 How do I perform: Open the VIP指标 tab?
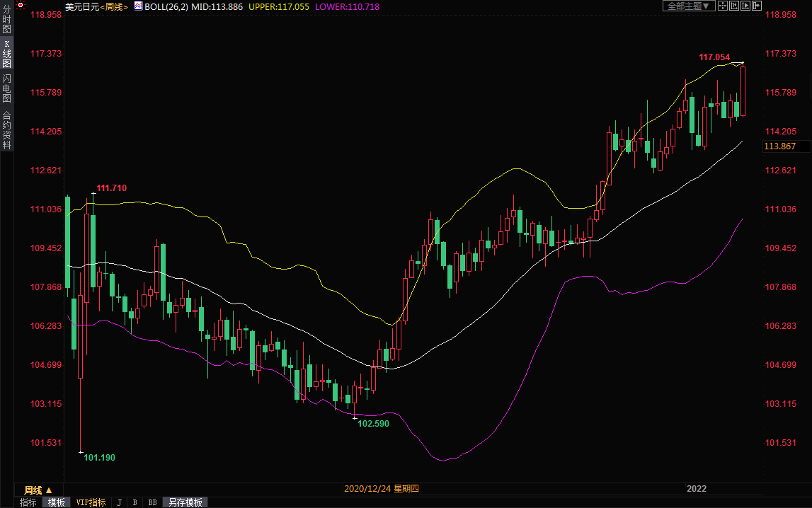pyautogui.click(x=91, y=502)
